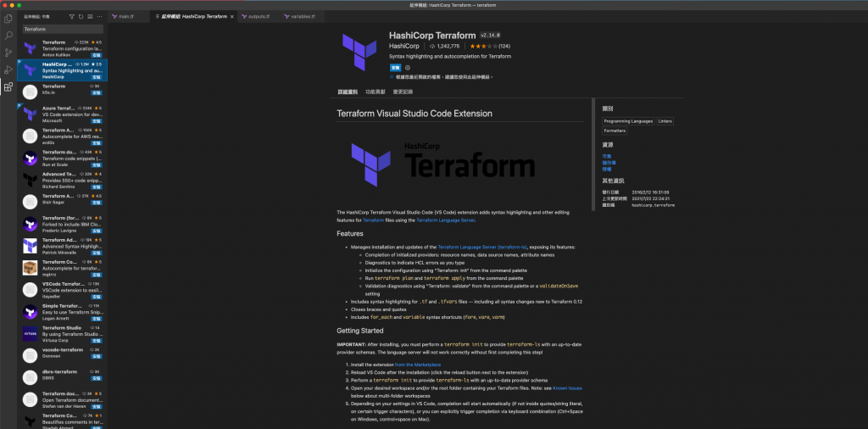Open the 市集 marketplace resource link

pos(607,156)
